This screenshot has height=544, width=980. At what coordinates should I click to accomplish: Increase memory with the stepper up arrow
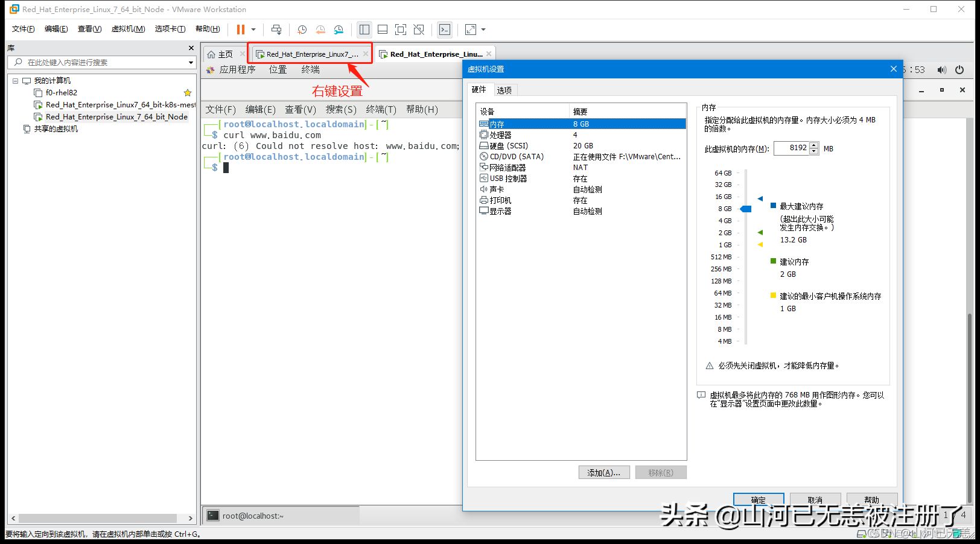click(x=814, y=145)
